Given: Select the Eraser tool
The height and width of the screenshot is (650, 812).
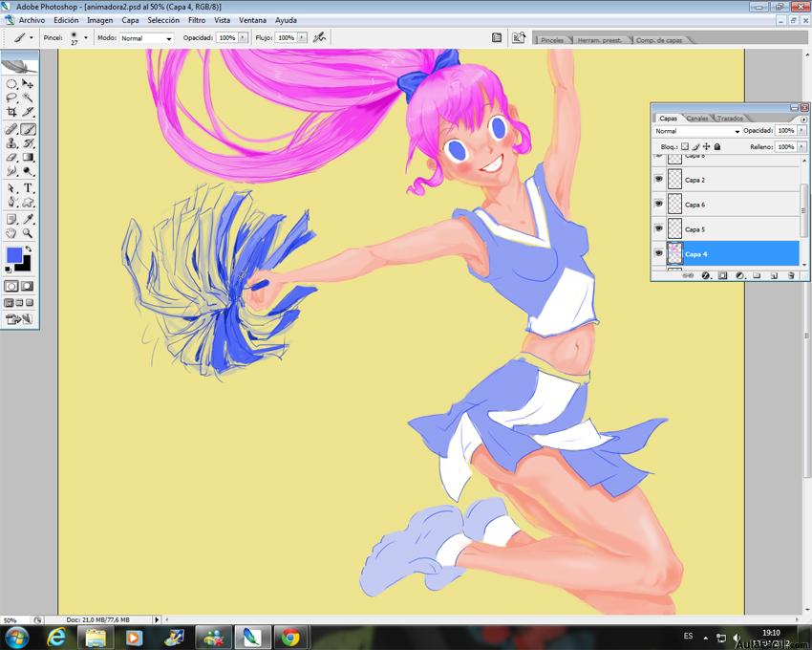Looking at the screenshot, I should 11,157.
